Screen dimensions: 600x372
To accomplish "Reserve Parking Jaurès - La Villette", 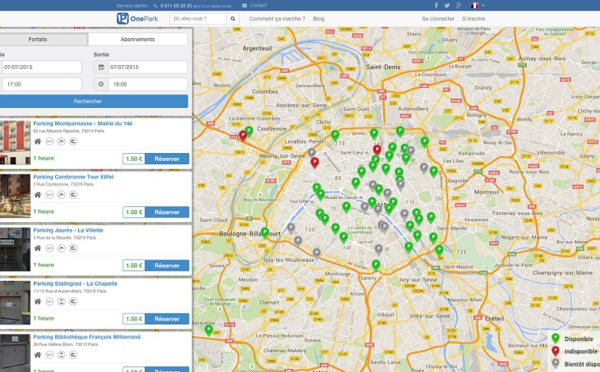I will 167,265.
